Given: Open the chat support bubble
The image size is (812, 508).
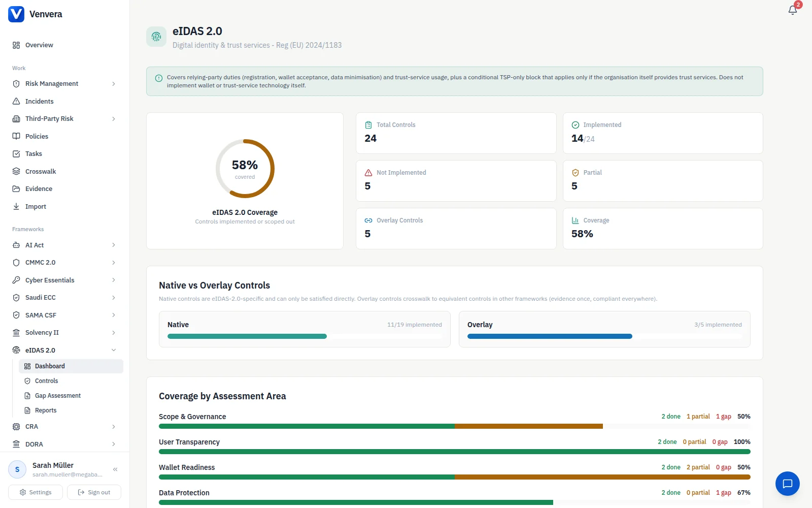Looking at the screenshot, I should pos(788,484).
